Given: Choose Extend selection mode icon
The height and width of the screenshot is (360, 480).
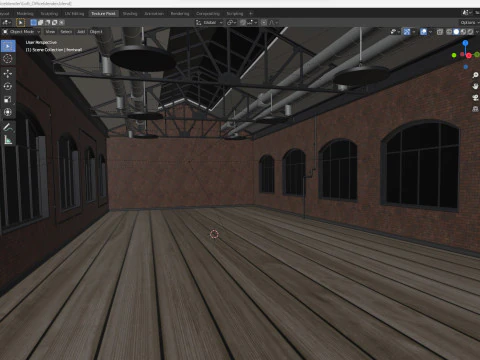Looking at the screenshot, I should [40, 22].
